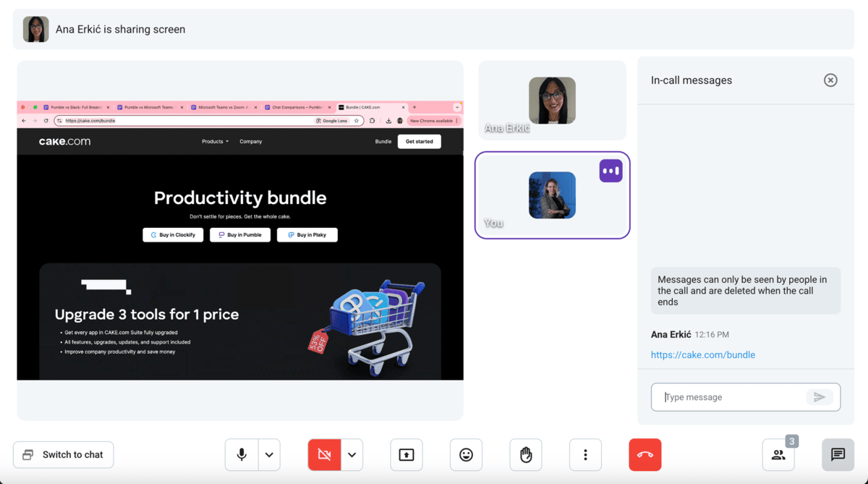Click the Bundle nav link
This screenshot has height=484, width=868.
383,142
